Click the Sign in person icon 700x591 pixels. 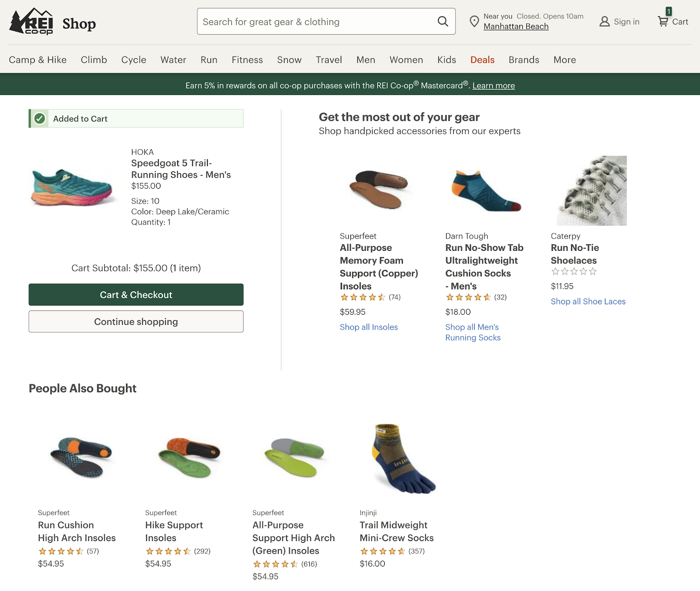(x=604, y=21)
